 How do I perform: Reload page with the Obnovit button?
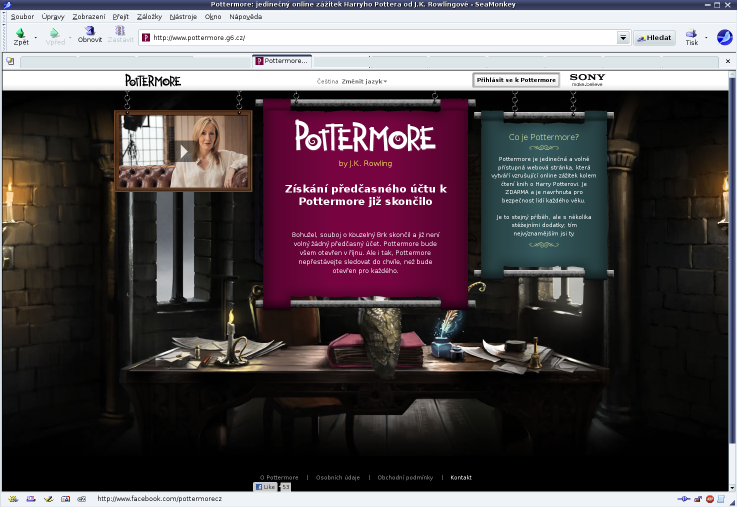tap(89, 35)
